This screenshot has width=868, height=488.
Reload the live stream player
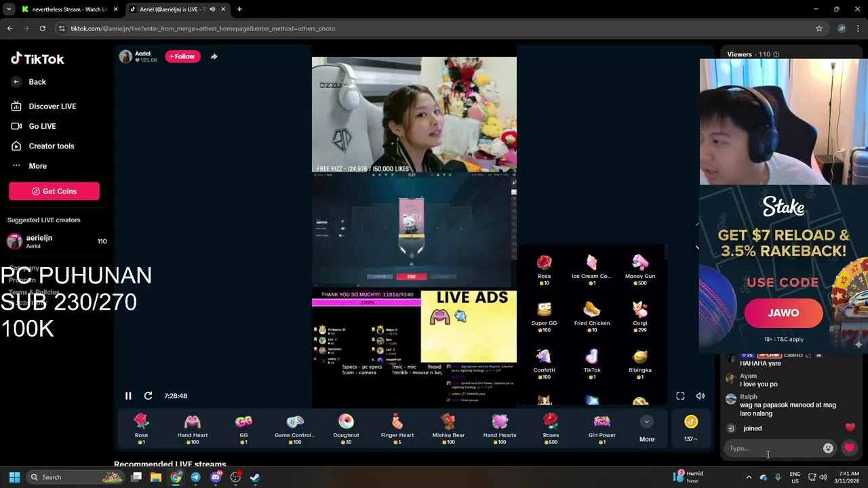click(x=148, y=396)
